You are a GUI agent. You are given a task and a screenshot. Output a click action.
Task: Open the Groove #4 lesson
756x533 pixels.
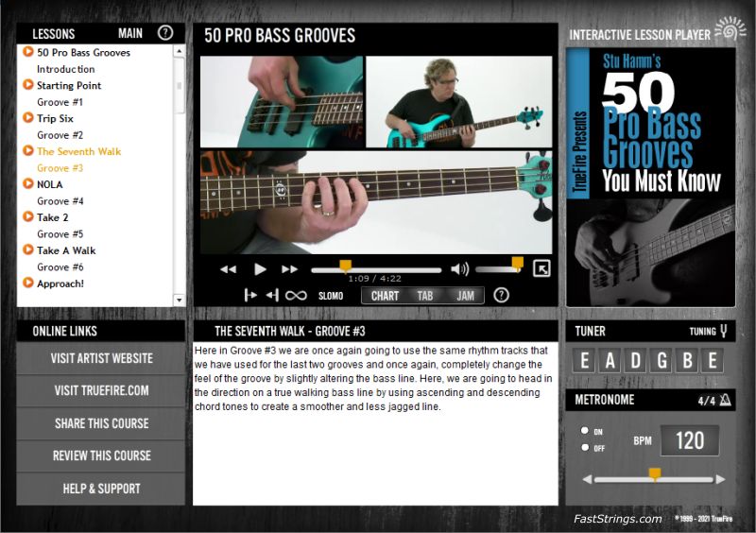60,201
